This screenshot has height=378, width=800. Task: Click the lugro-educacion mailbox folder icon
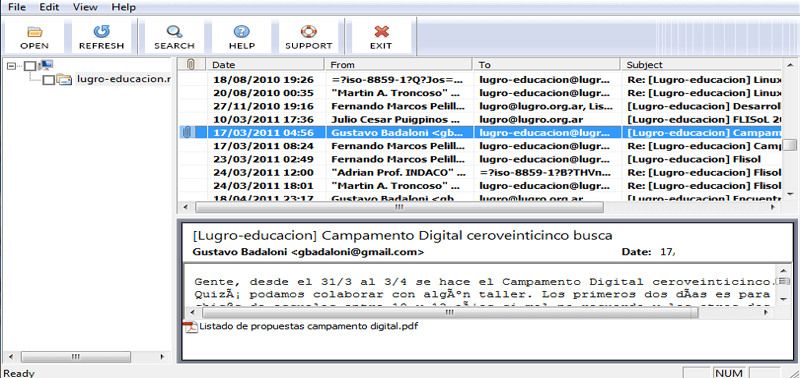[64, 79]
